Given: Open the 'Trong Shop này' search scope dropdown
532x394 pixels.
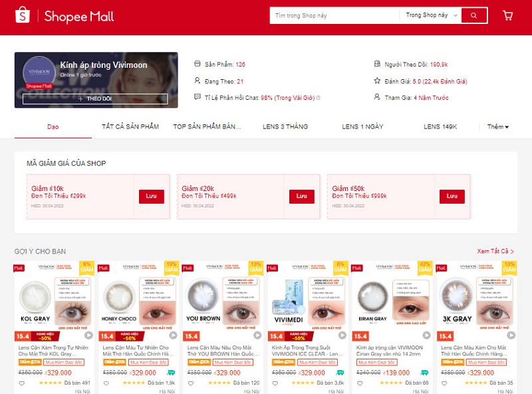Looking at the screenshot, I should [x=431, y=15].
